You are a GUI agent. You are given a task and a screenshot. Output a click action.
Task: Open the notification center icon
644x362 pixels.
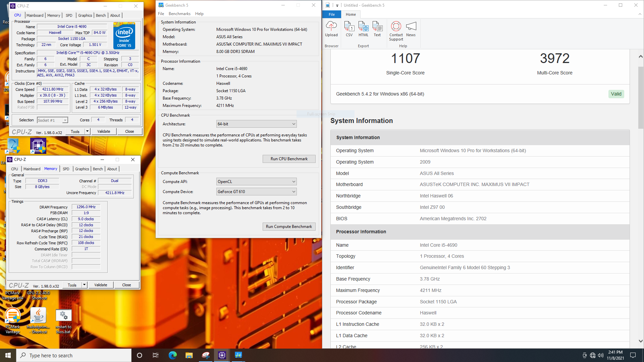(633, 355)
